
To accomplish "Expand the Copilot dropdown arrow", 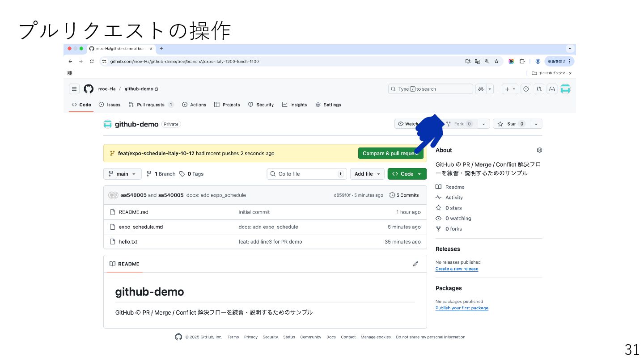I will point(490,89).
